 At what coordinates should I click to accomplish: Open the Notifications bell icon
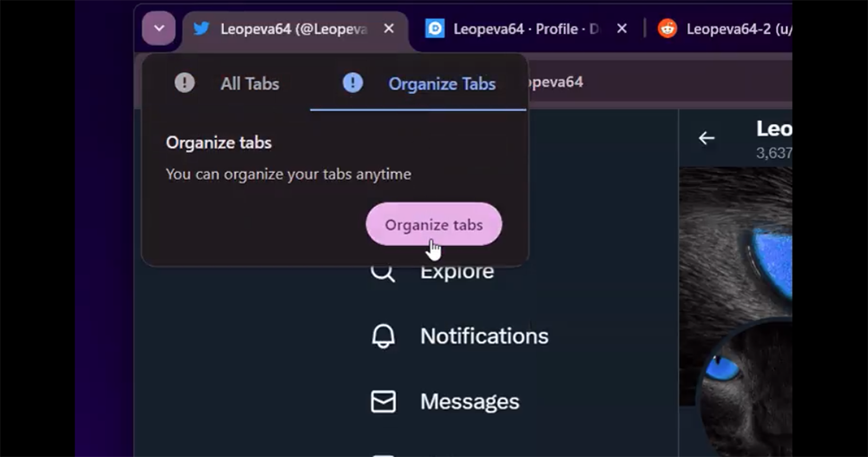click(383, 336)
